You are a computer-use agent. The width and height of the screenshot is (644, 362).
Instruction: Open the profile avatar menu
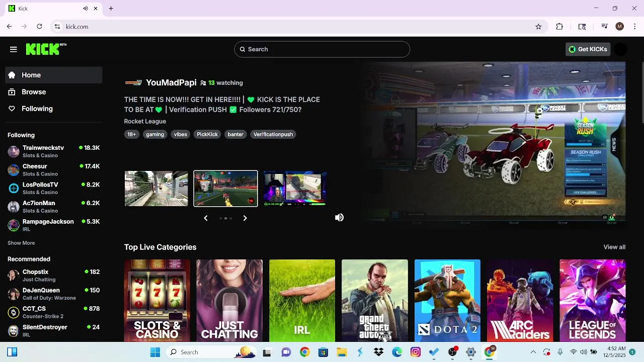(621, 49)
